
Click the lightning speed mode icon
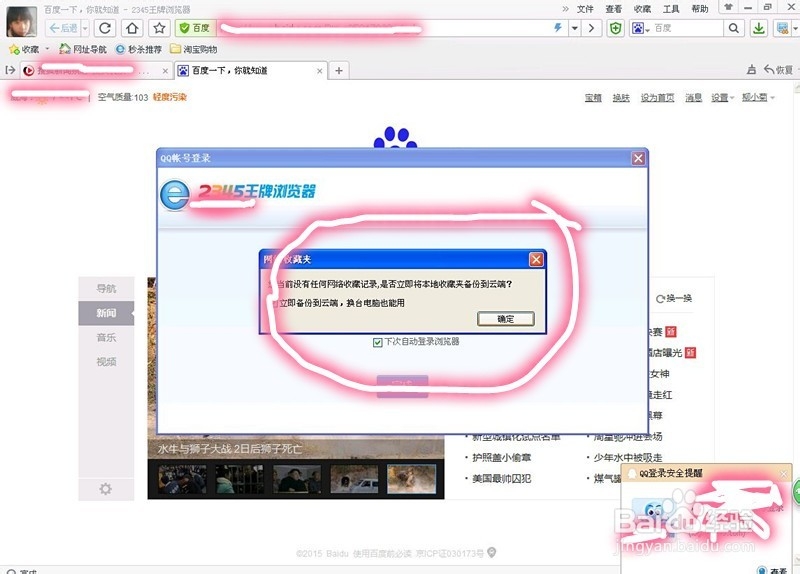[558, 28]
